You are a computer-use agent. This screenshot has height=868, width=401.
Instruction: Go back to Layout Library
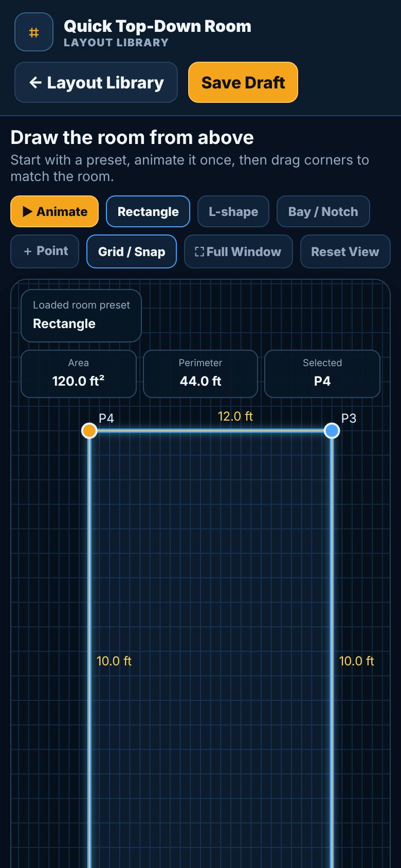click(96, 82)
